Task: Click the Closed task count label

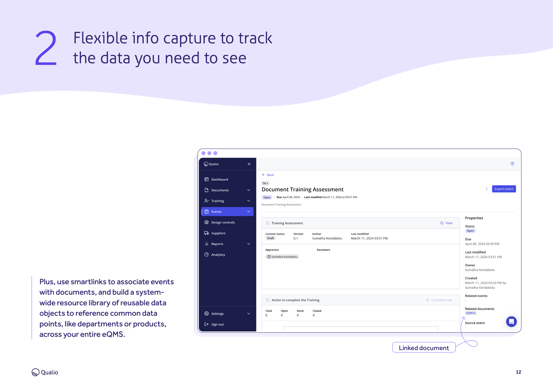Action: [x=317, y=311]
